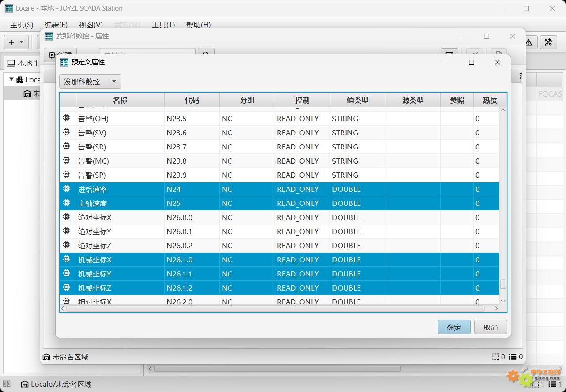
Task: Click the 确定 button
Action: point(454,327)
